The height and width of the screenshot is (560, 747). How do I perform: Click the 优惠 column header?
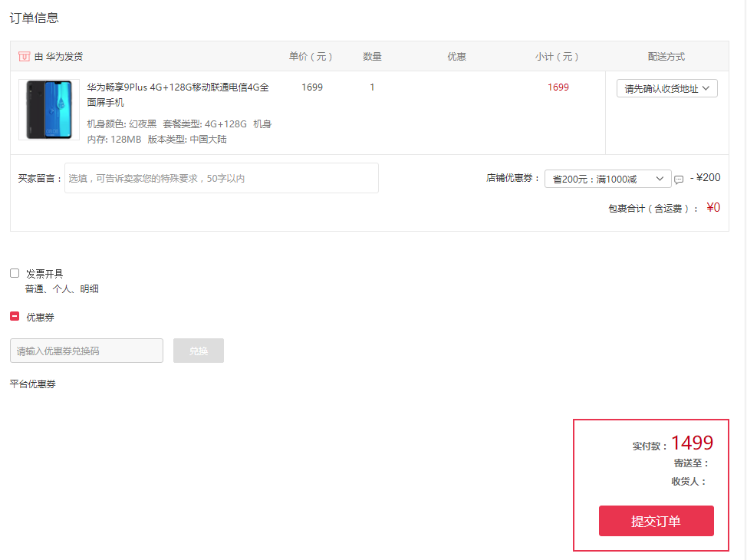(x=456, y=57)
